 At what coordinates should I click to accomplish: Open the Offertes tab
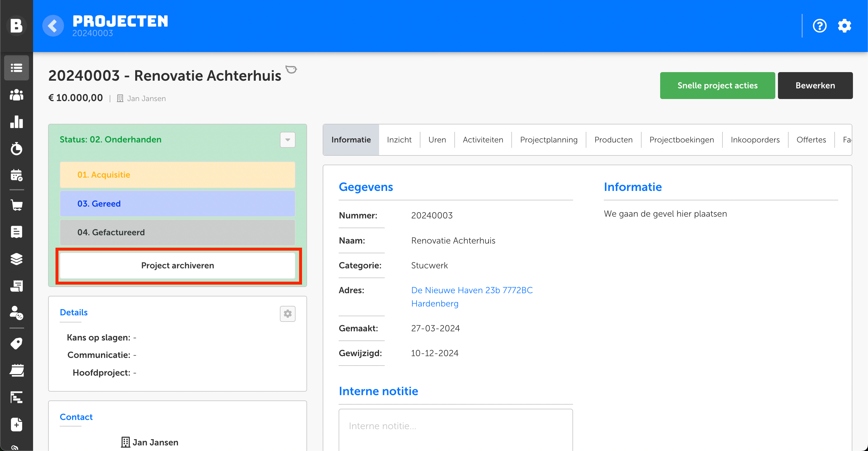click(811, 140)
